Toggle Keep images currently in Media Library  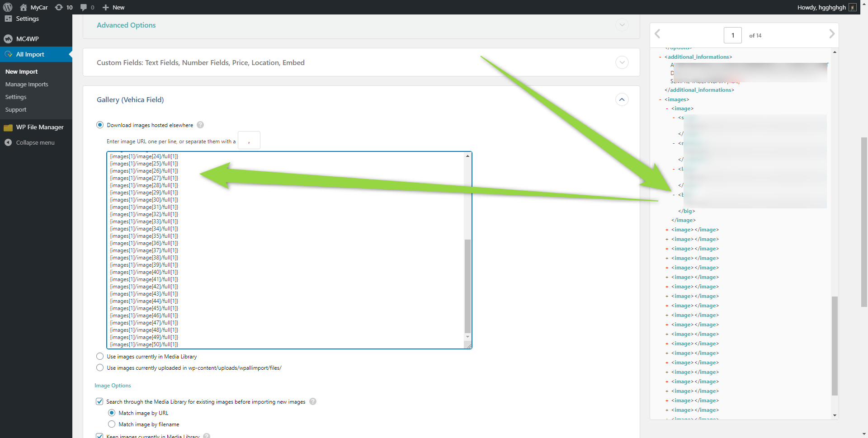coord(99,436)
